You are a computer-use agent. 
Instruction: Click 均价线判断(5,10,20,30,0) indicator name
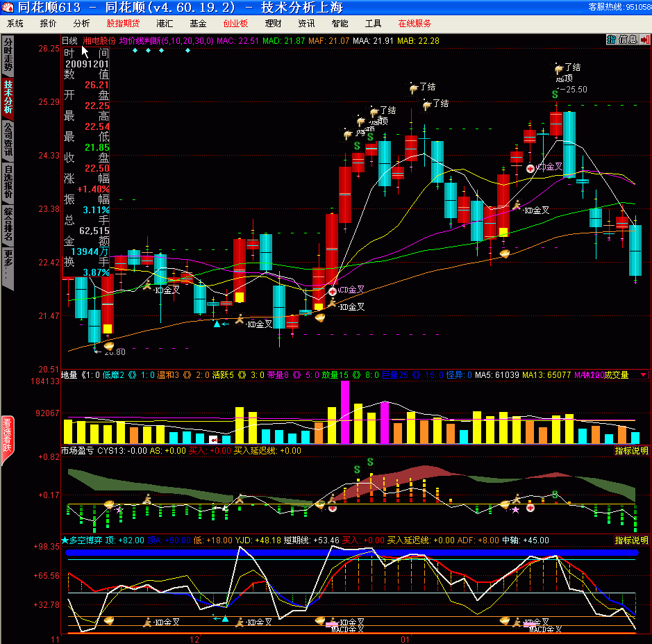[x=167, y=41]
